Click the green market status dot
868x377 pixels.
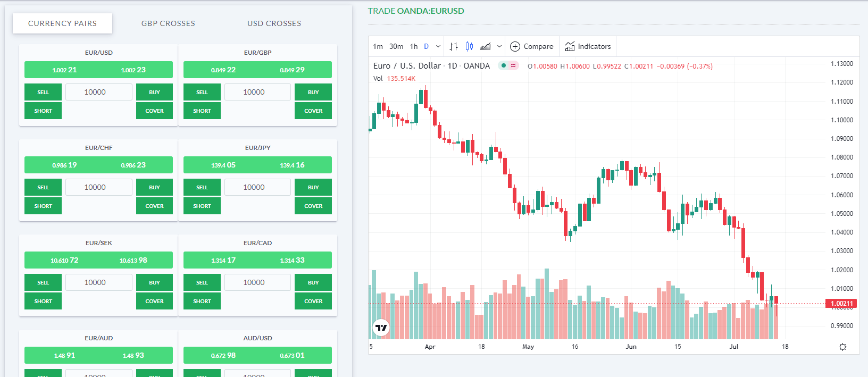503,66
